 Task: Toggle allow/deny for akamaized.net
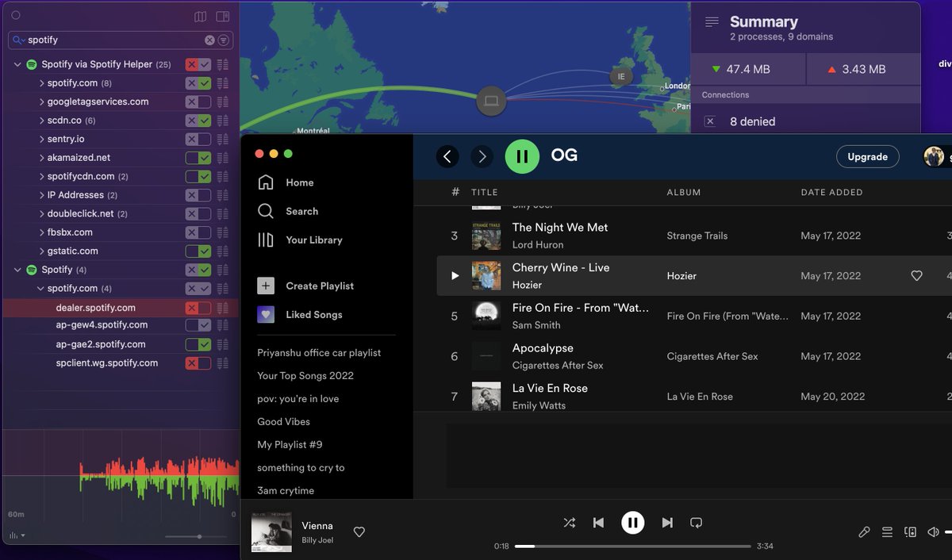click(x=198, y=158)
